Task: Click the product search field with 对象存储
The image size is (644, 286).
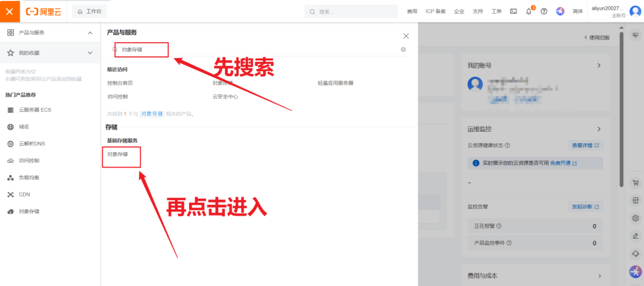Action: tap(259, 50)
